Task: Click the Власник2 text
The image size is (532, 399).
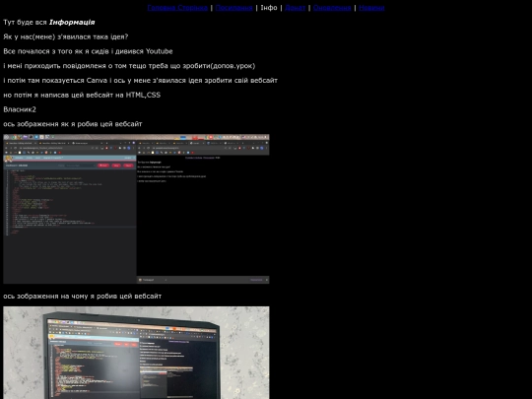Action: [x=20, y=109]
